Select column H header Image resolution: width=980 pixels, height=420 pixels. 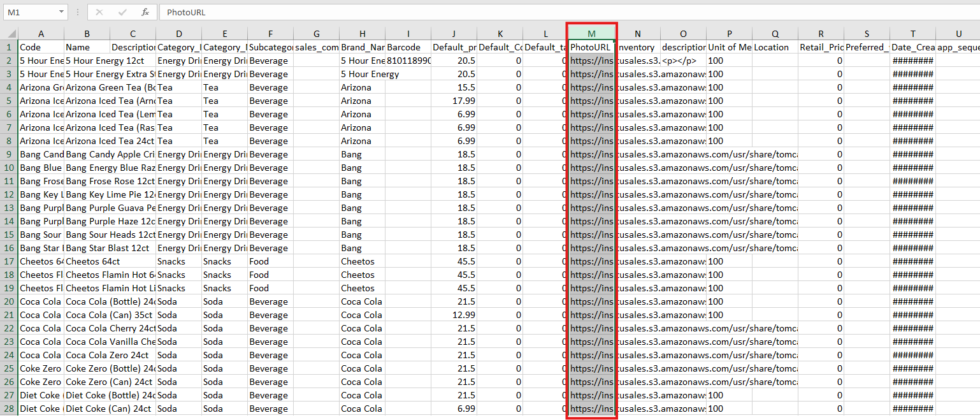point(363,34)
